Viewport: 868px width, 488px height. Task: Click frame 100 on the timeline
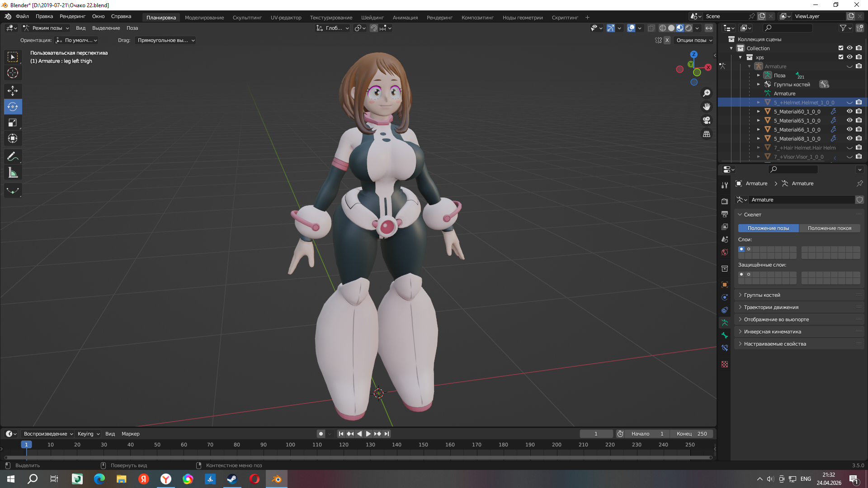pyautogui.click(x=290, y=445)
